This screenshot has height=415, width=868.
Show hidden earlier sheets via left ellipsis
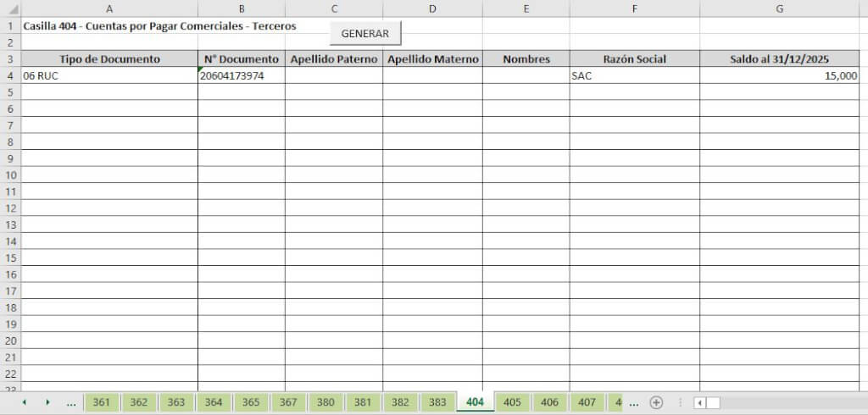point(71,402)
